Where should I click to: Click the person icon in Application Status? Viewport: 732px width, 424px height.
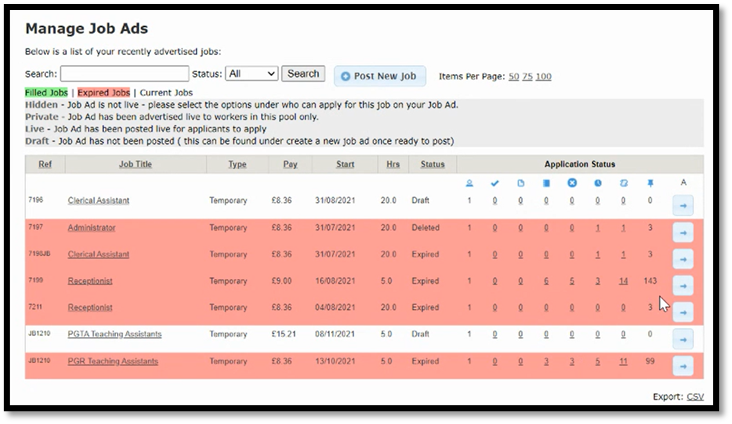(469, 183)
